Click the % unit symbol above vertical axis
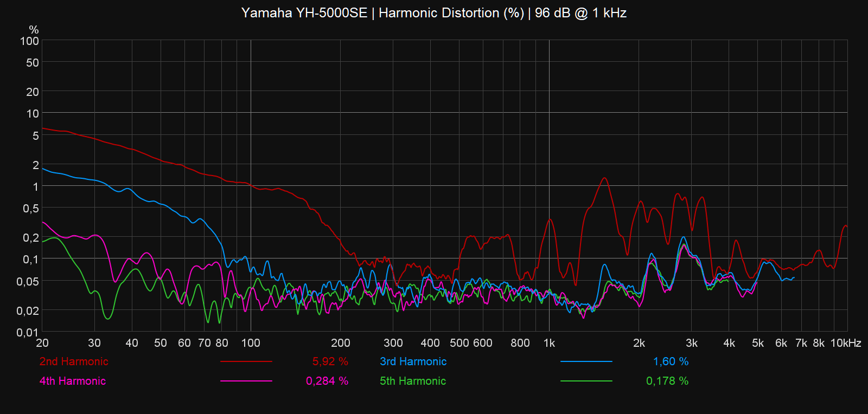The height and width of the screenshot is (414, 868). [34, 30]
